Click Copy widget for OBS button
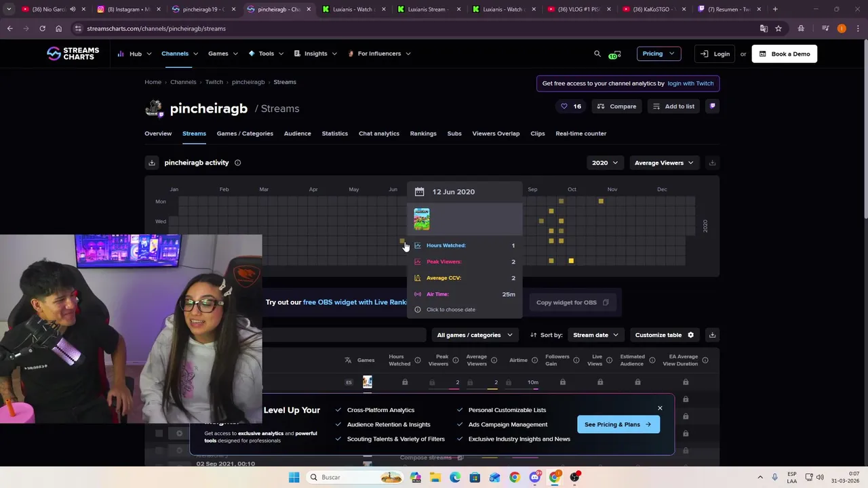The height and width of the screenshot is (488, 868). tap(572, 302)
